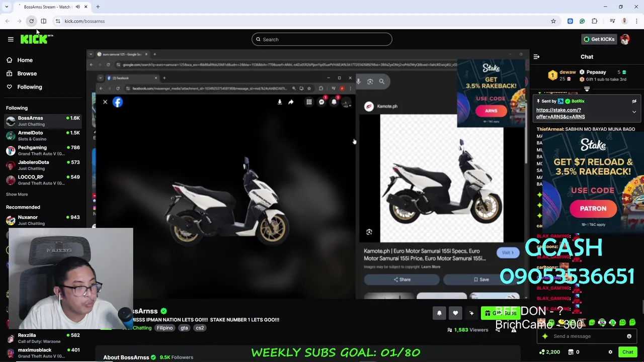Click the sparkle subscribe icon button
Viewport: 644px width, 362px height.
pos(471,313)
